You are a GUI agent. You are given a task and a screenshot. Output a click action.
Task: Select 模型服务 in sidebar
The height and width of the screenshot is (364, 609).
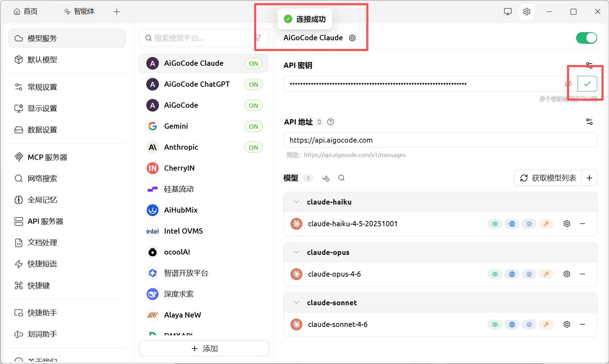coord(67,38)
